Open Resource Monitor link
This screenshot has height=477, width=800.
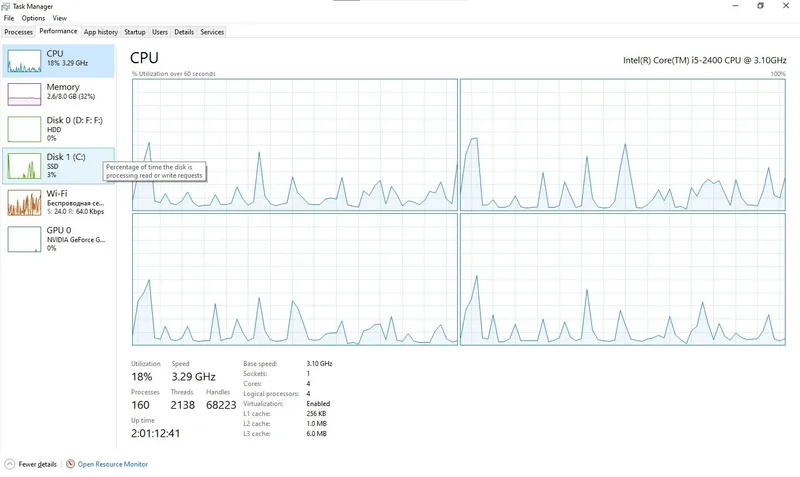pyautogui.click(x=113, y=464)
